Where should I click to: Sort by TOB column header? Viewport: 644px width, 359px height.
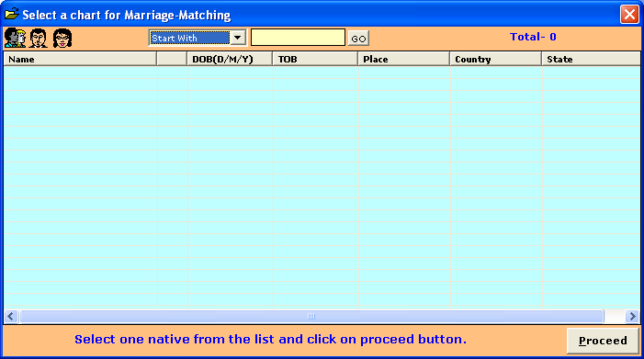(315, 59)
